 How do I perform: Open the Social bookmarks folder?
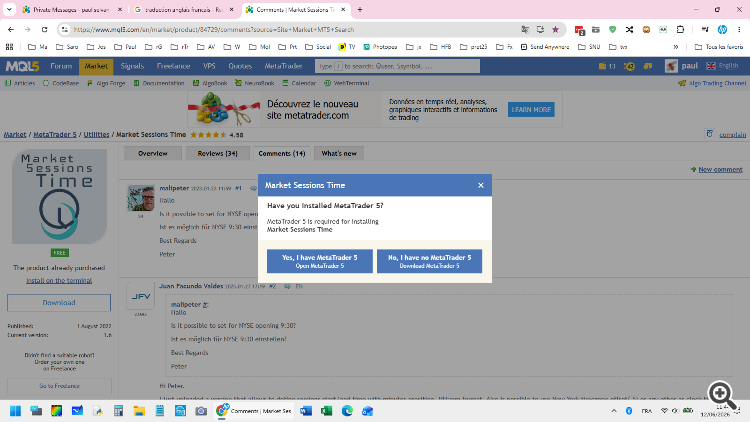(x=318, y=47)
